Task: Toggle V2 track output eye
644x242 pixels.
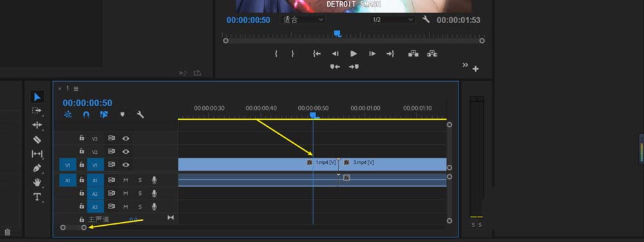Action: pyautogui.click(x=126, y=151)
